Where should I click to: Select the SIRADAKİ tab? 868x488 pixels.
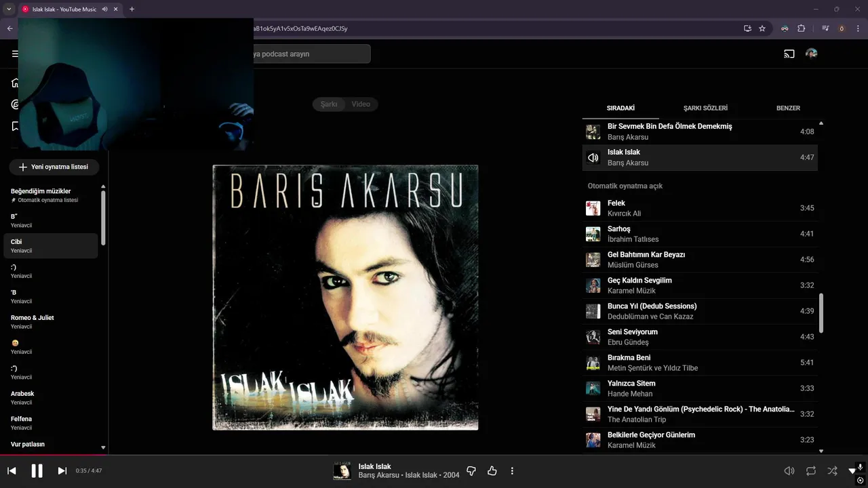click(x=620, y=108)
